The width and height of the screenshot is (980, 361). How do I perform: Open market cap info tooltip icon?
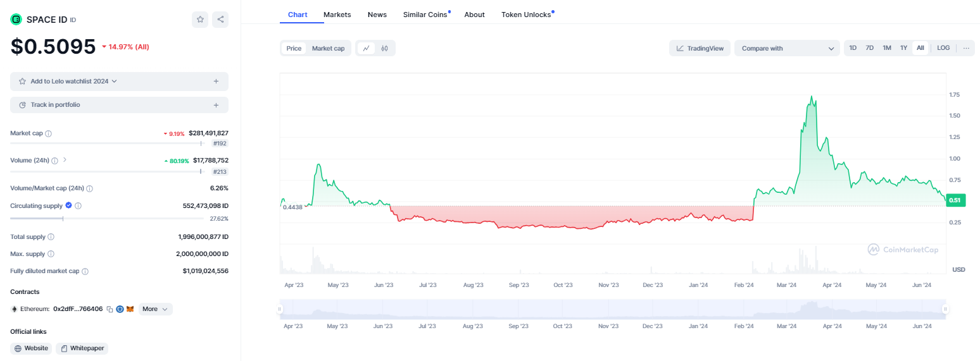[x=49, y=133]
